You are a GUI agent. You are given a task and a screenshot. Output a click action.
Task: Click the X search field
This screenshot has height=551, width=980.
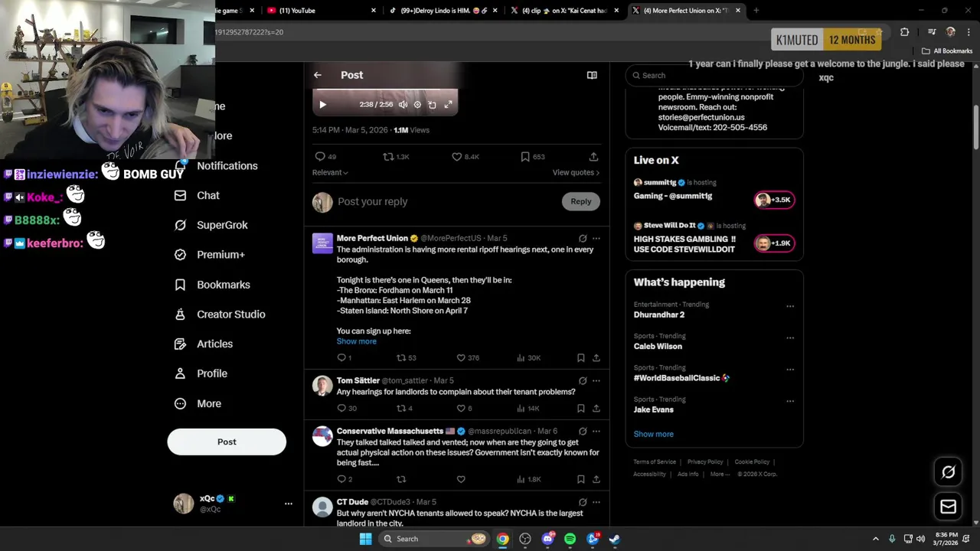[x=714, y=75]
